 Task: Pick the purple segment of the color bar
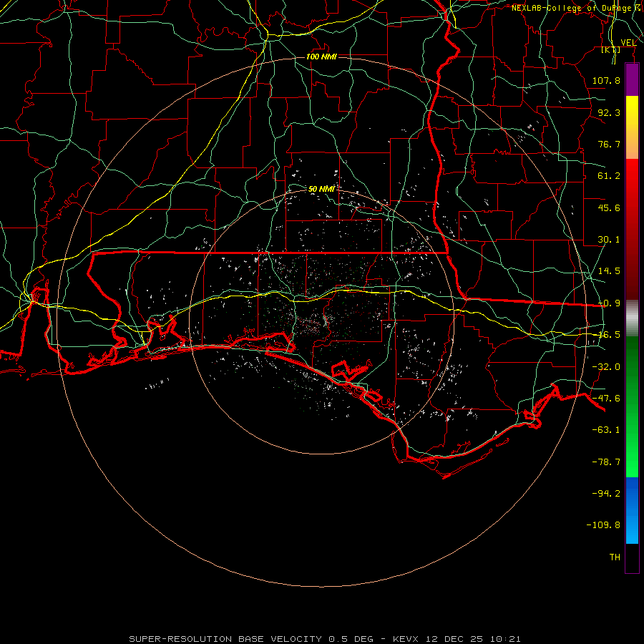tap(632, 79)
